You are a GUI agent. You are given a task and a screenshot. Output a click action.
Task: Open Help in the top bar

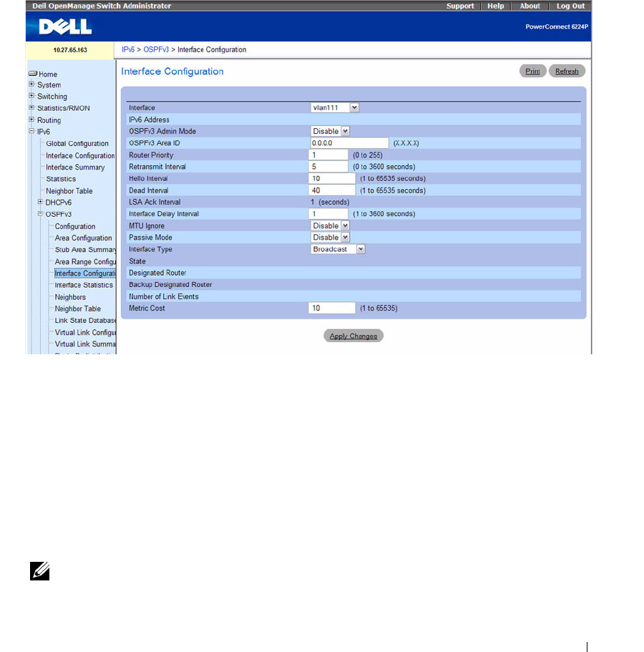[496, 6]
